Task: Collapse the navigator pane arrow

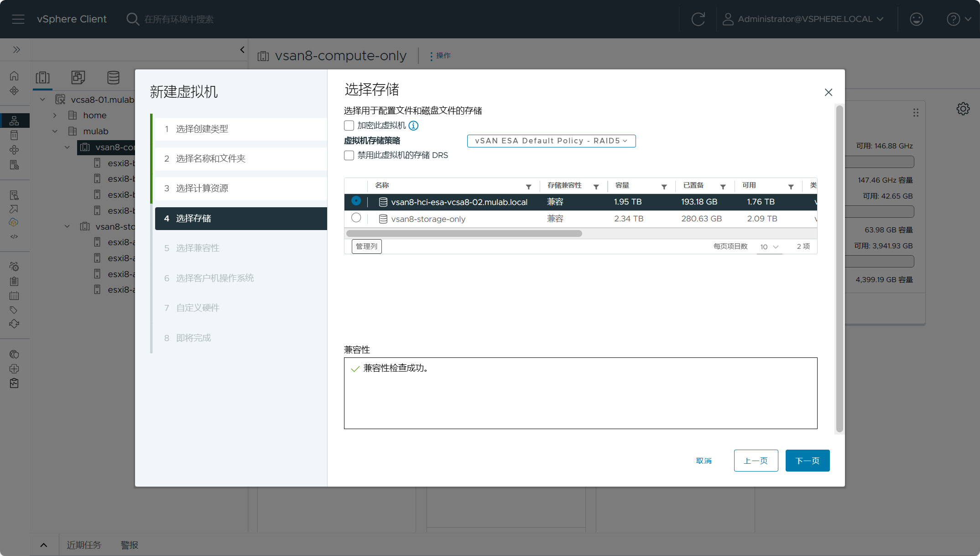Action: click(x=242, y=49)
